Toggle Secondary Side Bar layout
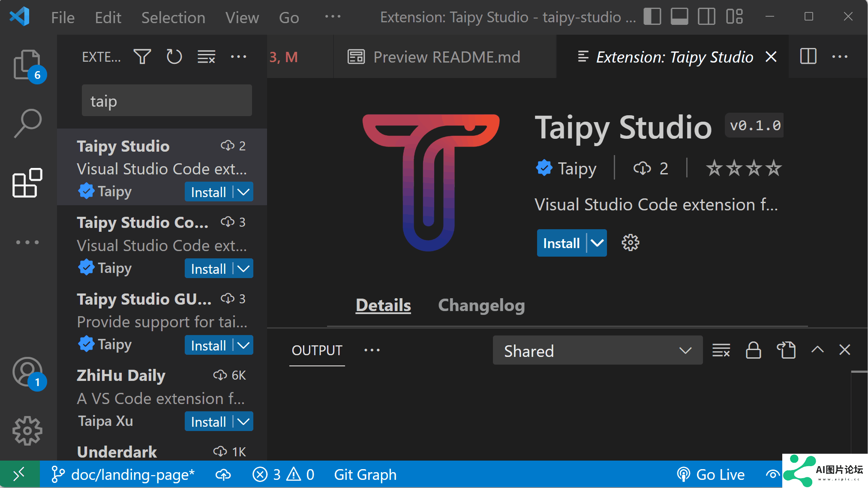The width and height of the screenshot is (868, 488). 706,17
